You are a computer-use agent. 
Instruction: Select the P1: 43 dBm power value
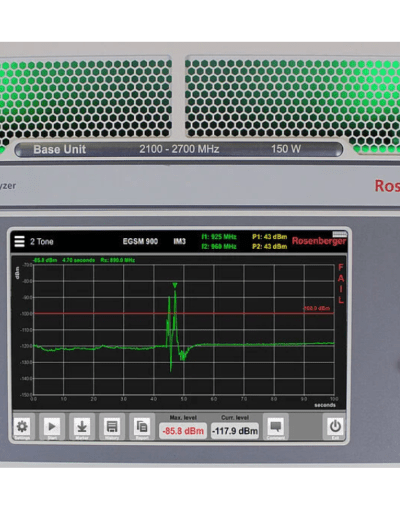click(x=270, y=237)
